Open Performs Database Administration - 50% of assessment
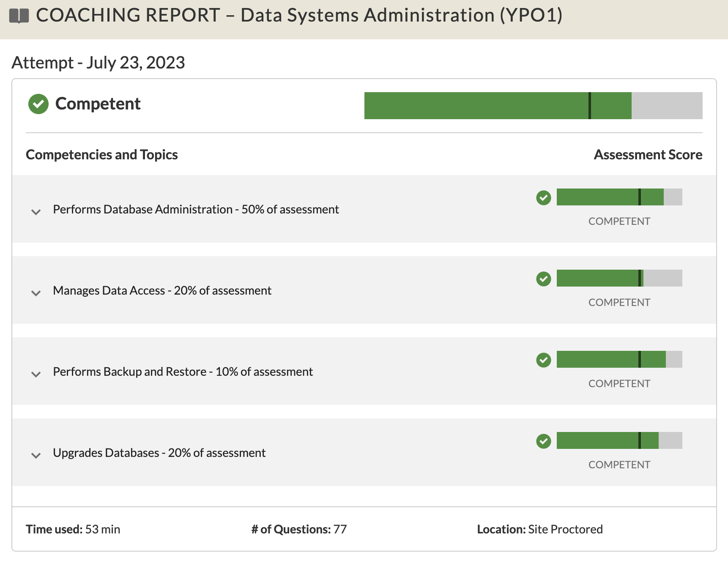This screenshot has width=728, height=563. [196, 209]
